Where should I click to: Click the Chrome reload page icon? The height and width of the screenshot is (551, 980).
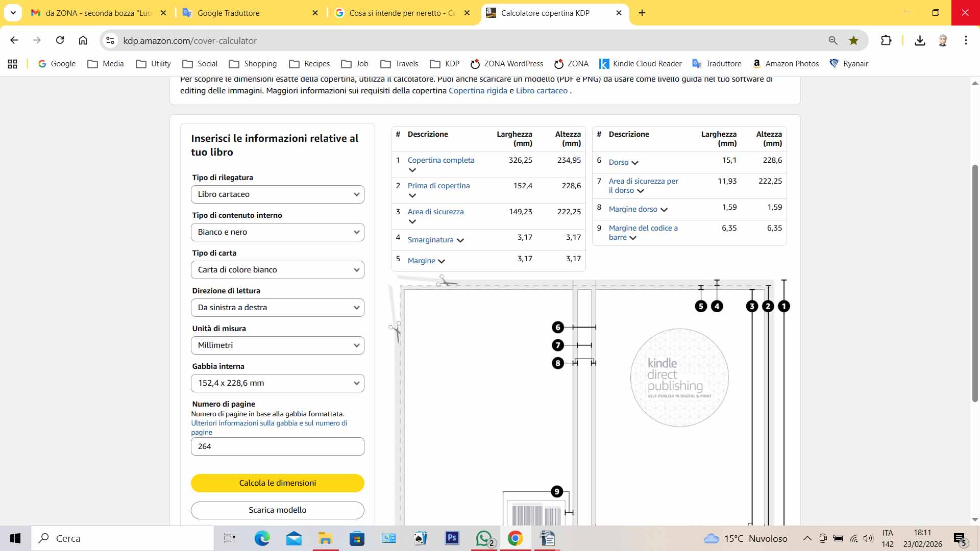tap(60, 40)
